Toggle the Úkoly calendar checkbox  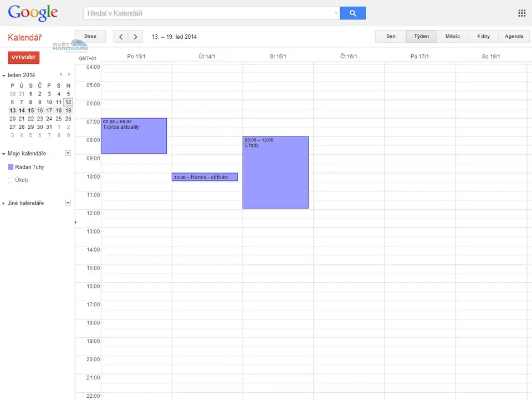(x=11, y=180)
